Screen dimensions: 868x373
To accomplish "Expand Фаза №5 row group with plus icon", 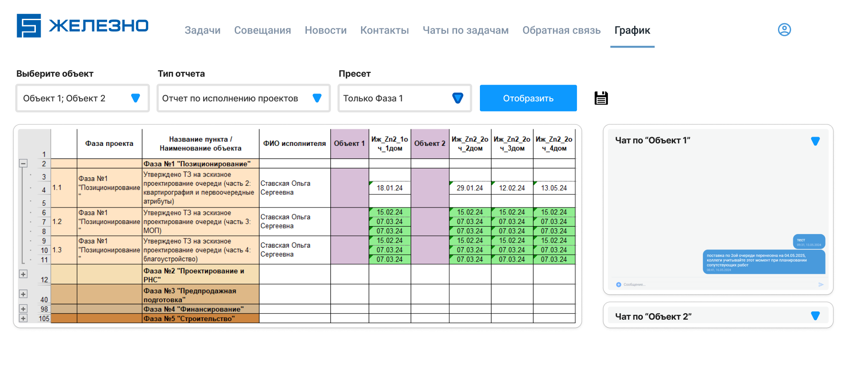I will coord(24,318).
